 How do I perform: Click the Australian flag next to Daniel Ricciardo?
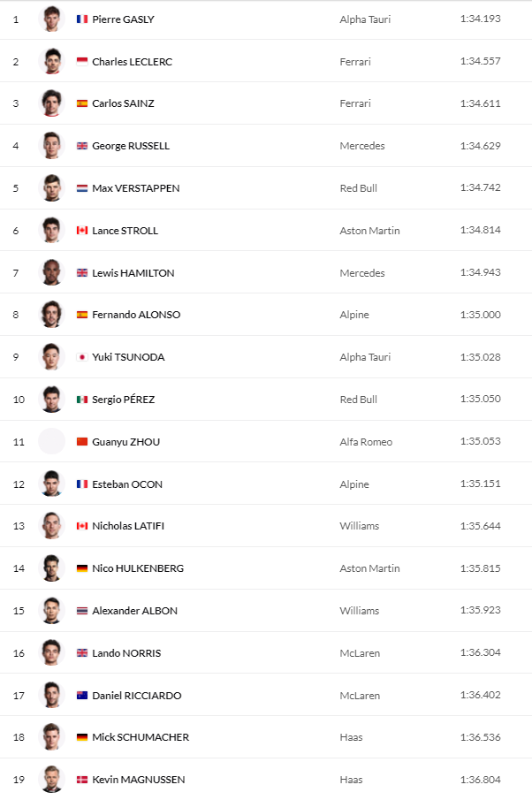coord(82,696)
